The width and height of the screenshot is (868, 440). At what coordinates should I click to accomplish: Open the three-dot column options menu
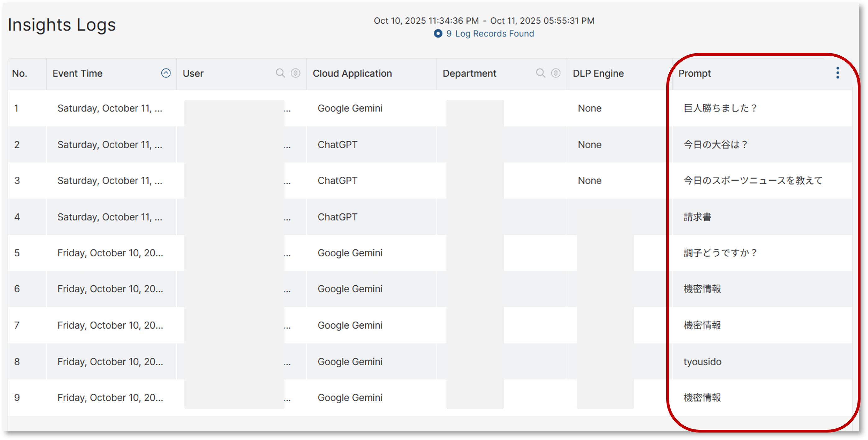click(837, 73)
